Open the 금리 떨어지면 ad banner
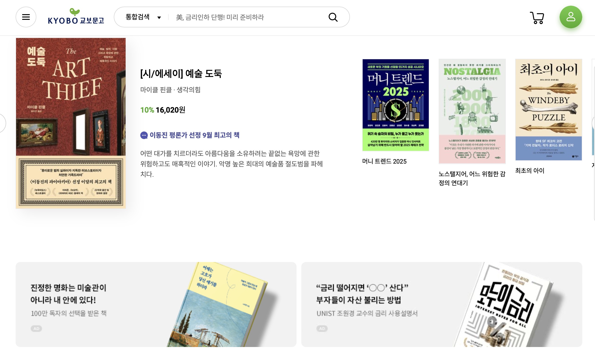 click(442, 304)
